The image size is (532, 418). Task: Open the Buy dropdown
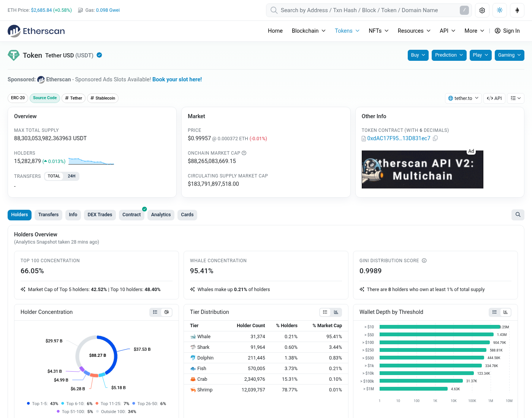pos(418,55)
